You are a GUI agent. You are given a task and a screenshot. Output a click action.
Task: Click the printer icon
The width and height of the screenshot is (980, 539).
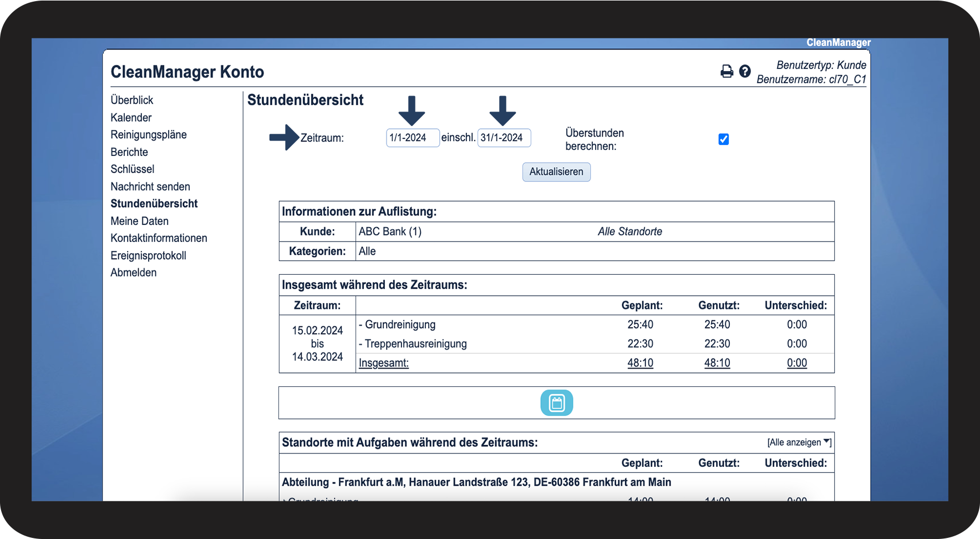(x=727, y=71)
